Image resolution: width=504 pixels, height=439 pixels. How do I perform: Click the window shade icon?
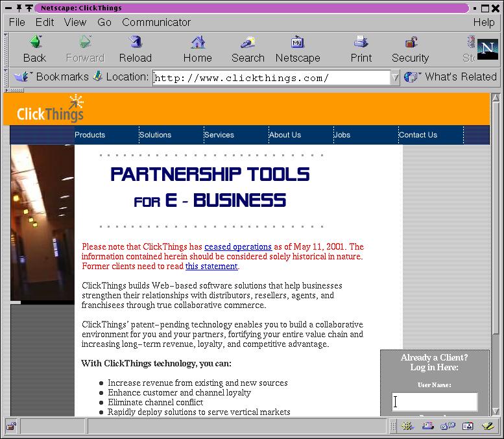(x=29, y=8)
